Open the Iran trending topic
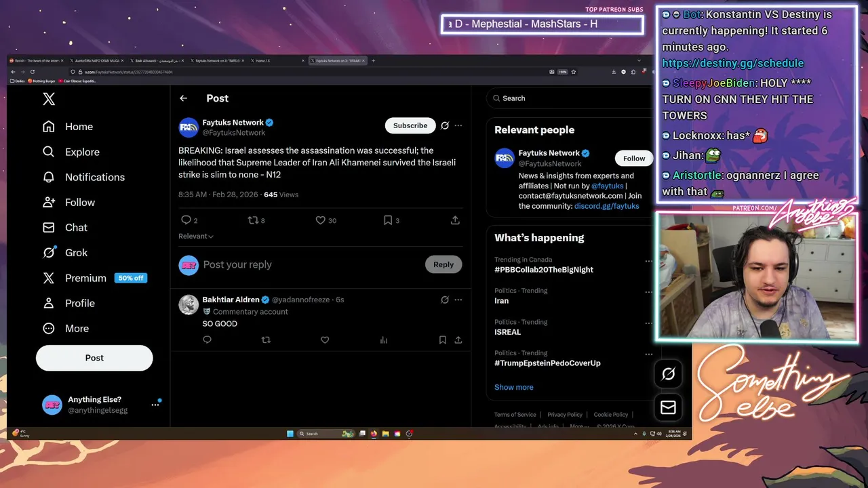 pos(501,301)
